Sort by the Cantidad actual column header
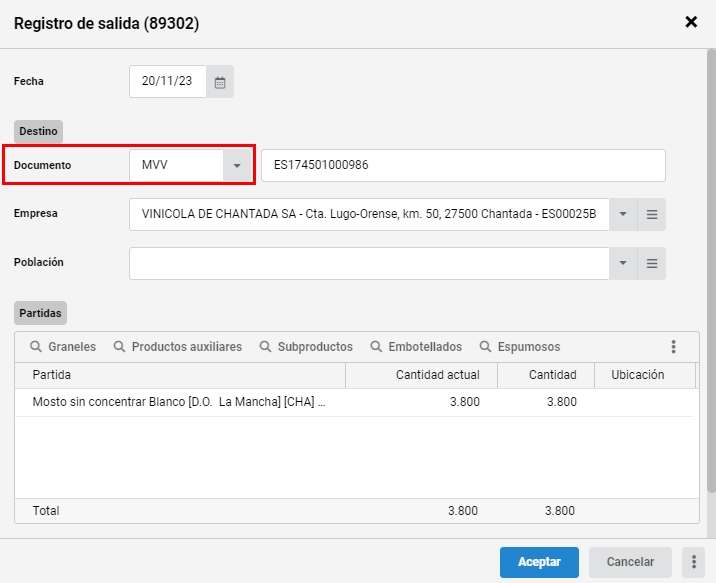This screenshot has height=583, width=716. pos(421,375)
